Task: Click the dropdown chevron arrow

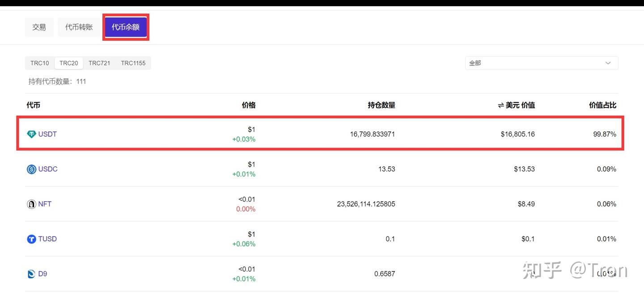Action: (x=608, y=63)
